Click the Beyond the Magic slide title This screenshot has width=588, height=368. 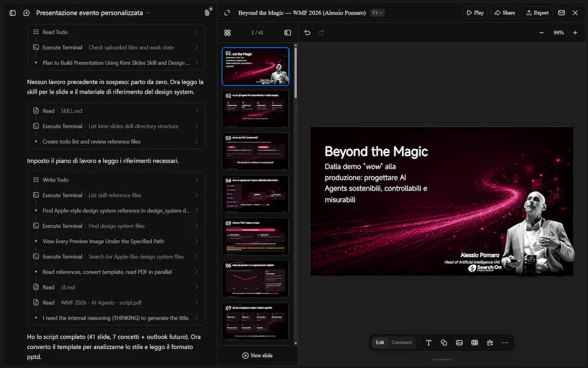[x=376, y=151]
